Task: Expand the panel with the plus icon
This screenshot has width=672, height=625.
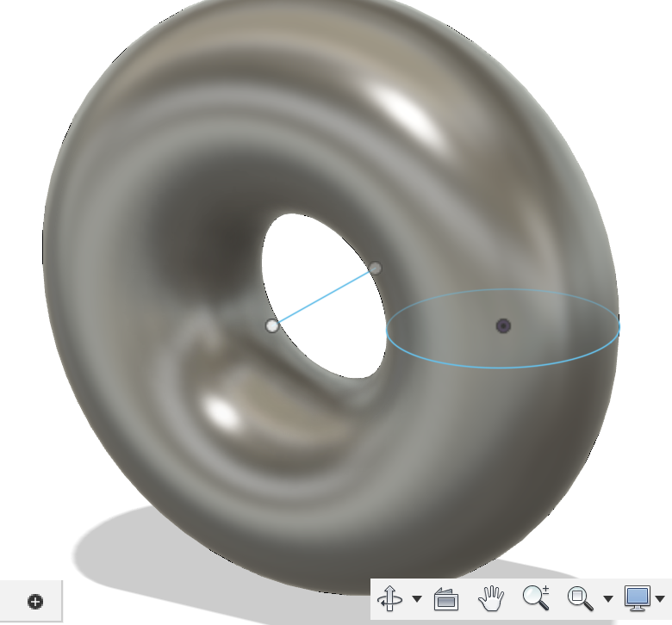Action: pos(35,602)
